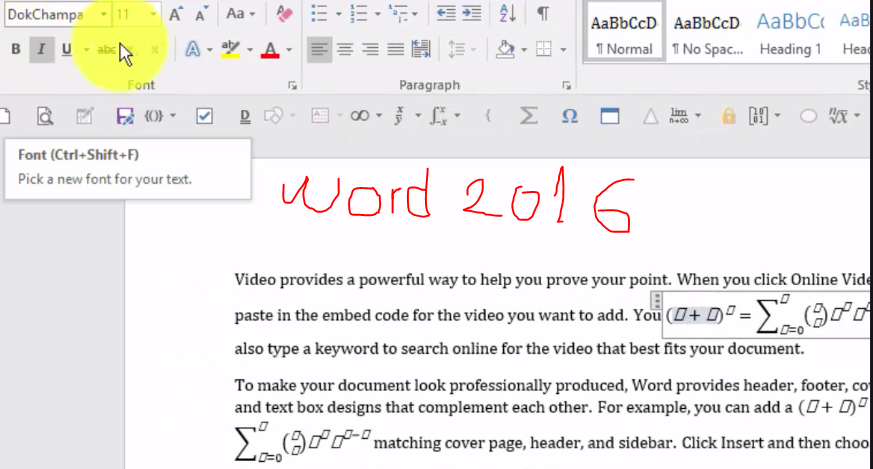Toggle Align Left paragraph alignment
The width and height of the screenshot is (873, 469).
(319, 50)
